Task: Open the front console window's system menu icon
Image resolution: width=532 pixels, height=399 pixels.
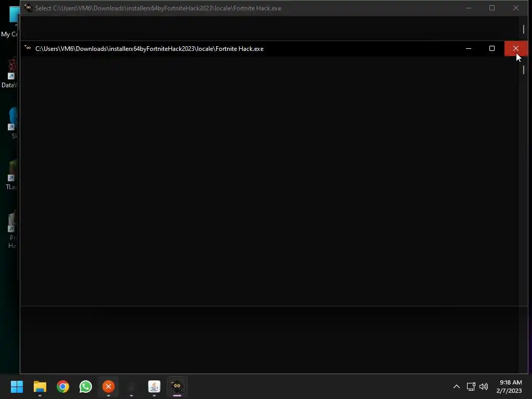Action: pos(28,48)
